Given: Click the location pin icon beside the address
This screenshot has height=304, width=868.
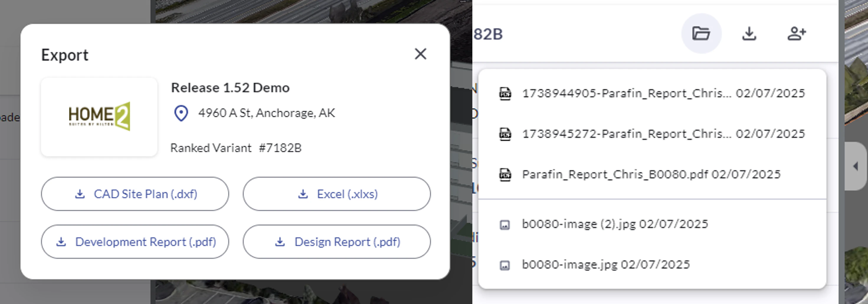Looking at the screenshot, I should pyautogui.click(x=181, y=114).
